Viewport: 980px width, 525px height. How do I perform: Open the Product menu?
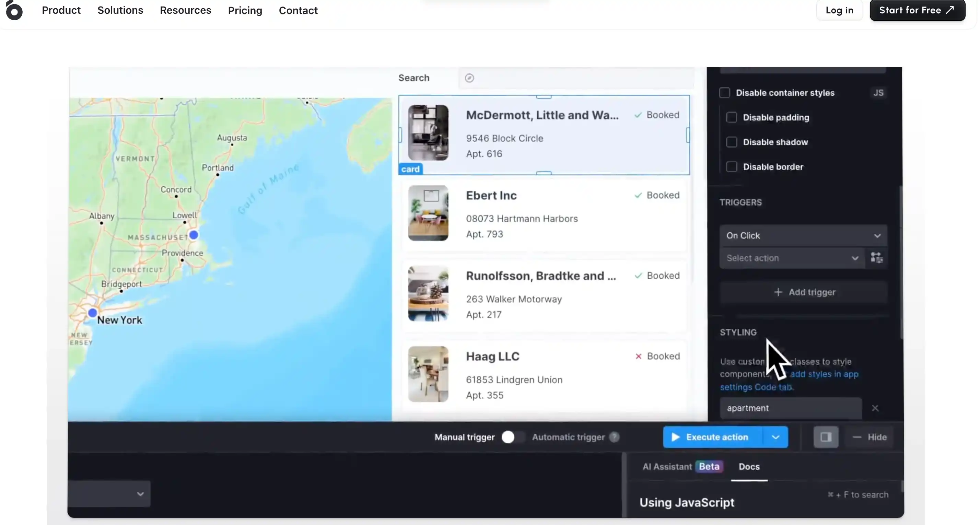click(x=61, y=10)
